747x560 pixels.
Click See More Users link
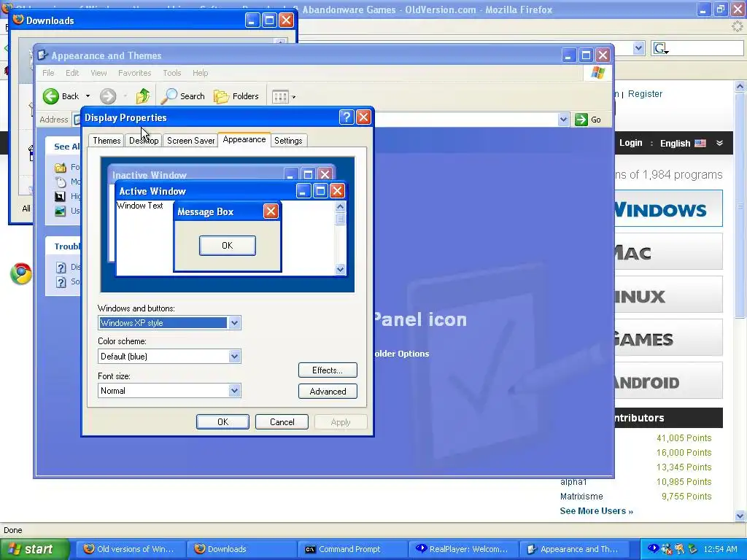pyautogui.click(x=597, y=511)
